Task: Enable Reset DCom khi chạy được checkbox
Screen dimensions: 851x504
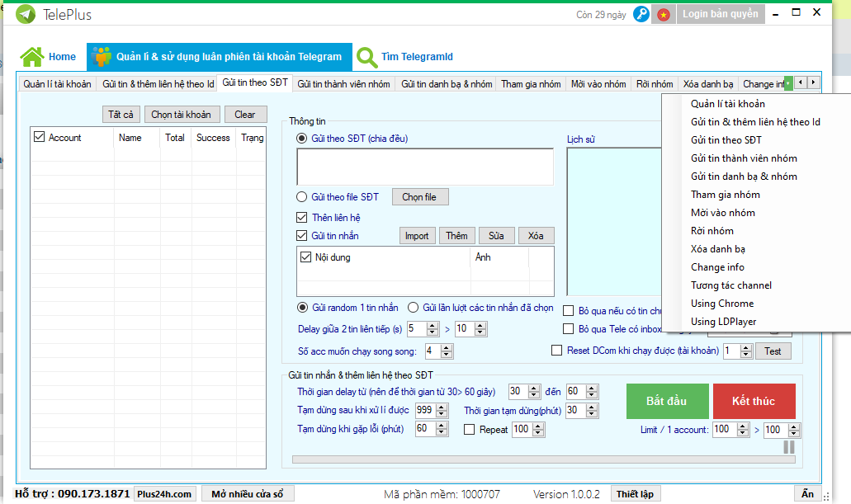Action: point(556,351)
